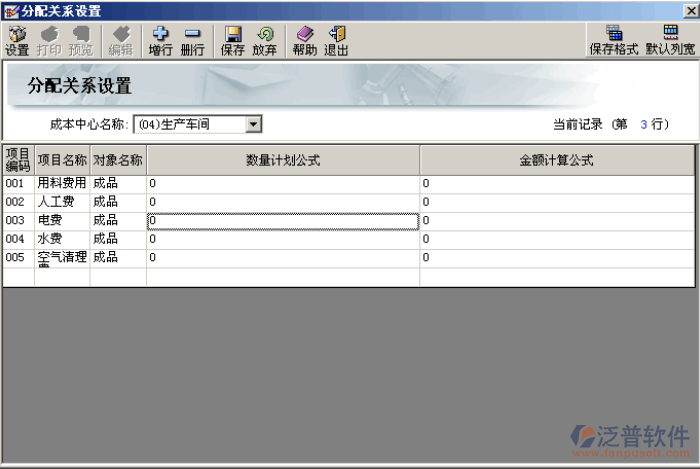Open 帮助 help book icon
The width and height of the screenshot is (700, 469).
coord(305,41)
